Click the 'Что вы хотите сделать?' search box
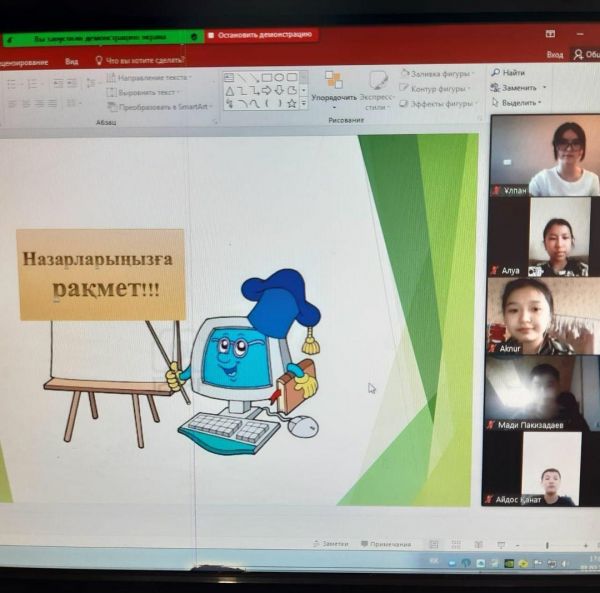Viewport: 600px width, 593px height. coord(147,61)
